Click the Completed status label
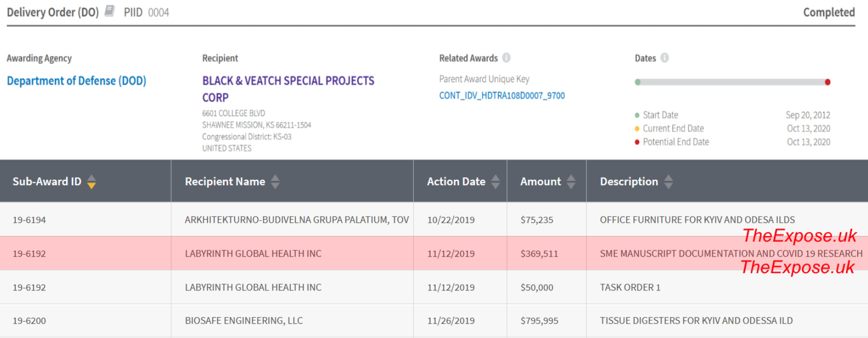 point(829,12)
